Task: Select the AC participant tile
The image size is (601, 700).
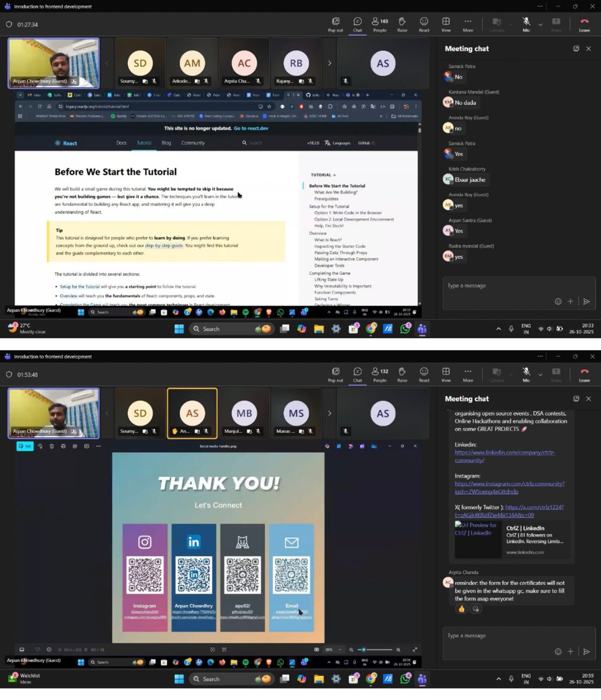Action: (244, 63)
